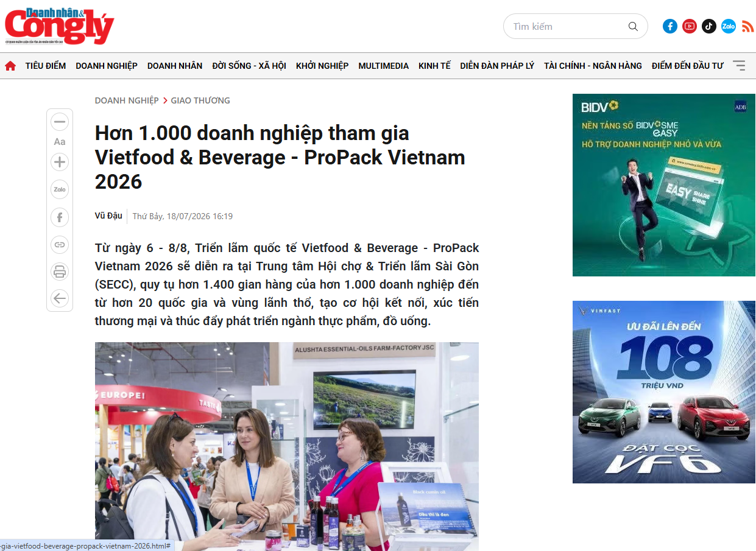Click the article headline about Vietfood & Beverage
The height and width of the screenshot is (551, 756).
[x=280, y=157]
